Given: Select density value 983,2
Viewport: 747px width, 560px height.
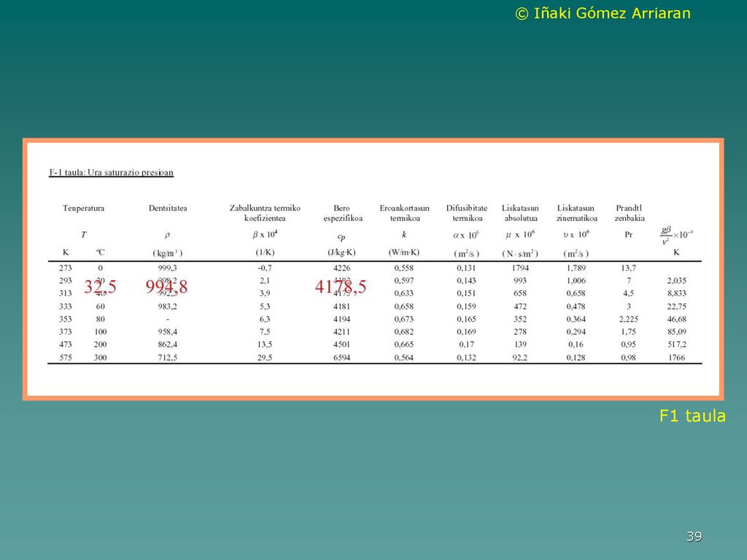Looking at the screenshot, I should pyautogui.click(x=168, y=306).
